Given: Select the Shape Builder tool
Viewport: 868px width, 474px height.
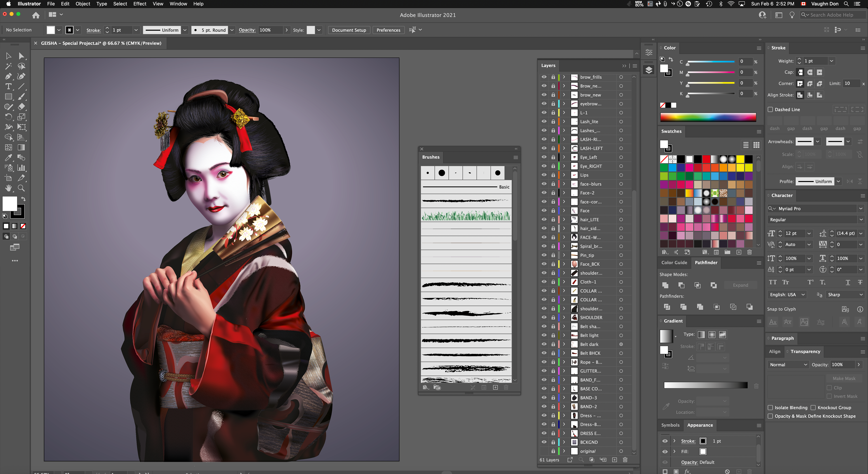Looking at the screenshot, I should pos(9,137).
